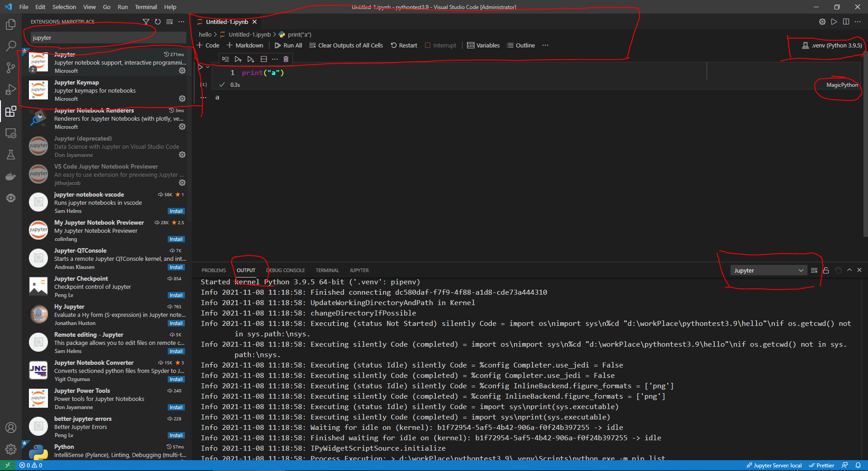
Task: Switch to the JUPYTER panel tab
Action: (359, 270)
